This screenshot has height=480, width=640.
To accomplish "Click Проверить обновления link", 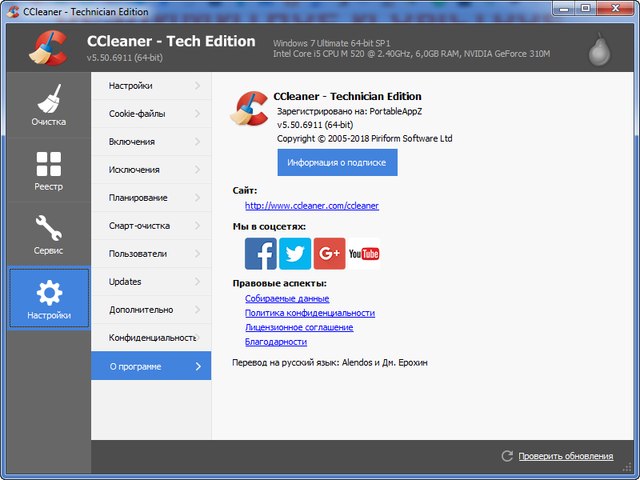I will [566, 456].
